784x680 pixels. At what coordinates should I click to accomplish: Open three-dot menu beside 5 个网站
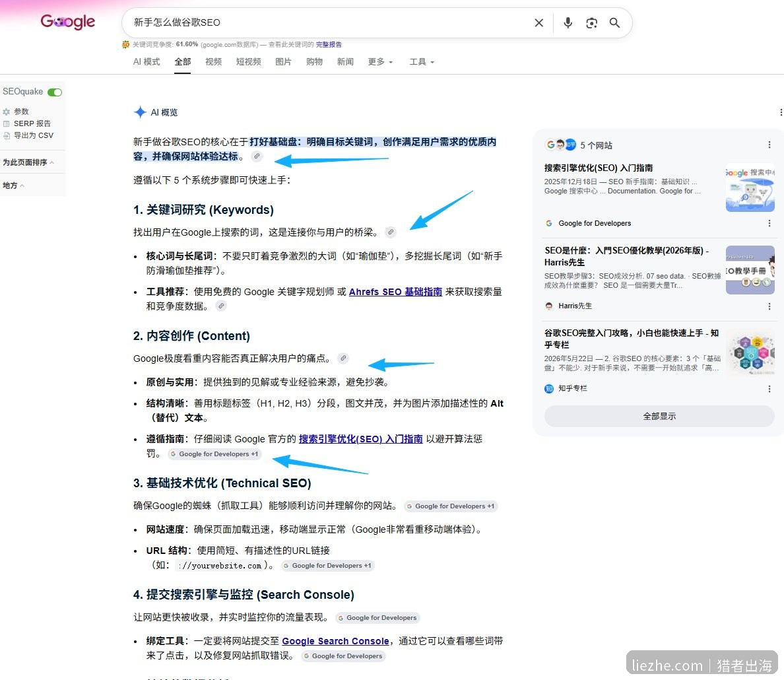(769, 145)
